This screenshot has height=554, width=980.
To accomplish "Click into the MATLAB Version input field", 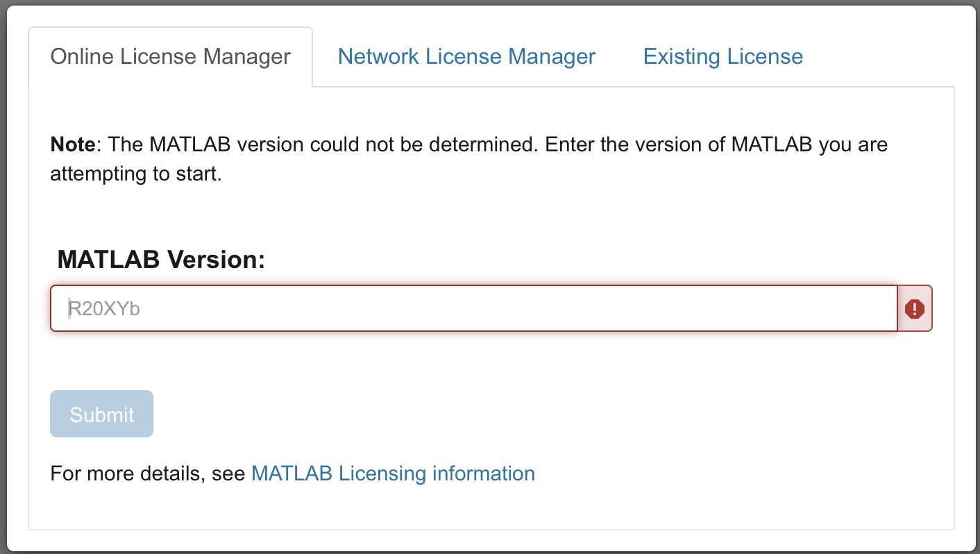I will tap(473, 308).
